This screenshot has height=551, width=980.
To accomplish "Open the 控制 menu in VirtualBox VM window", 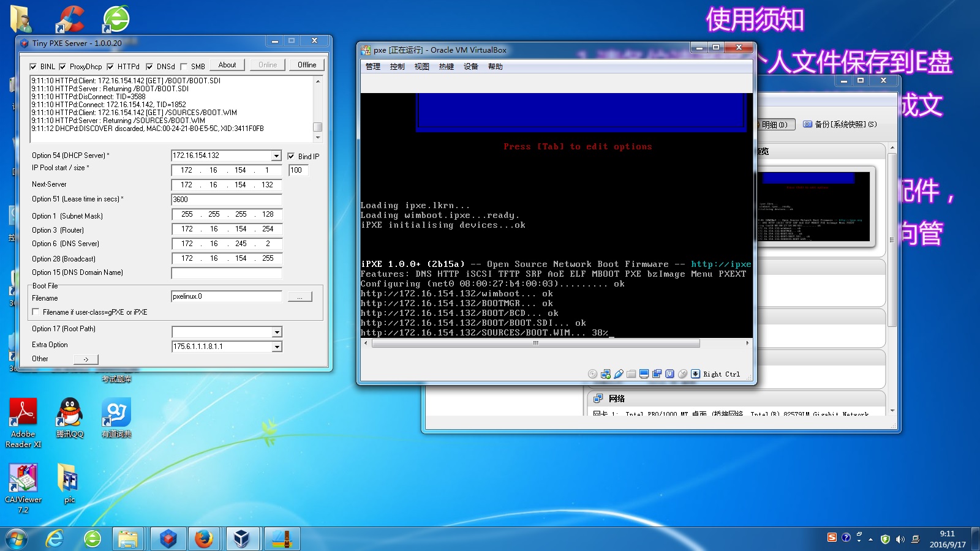I will tap(398, 67).
